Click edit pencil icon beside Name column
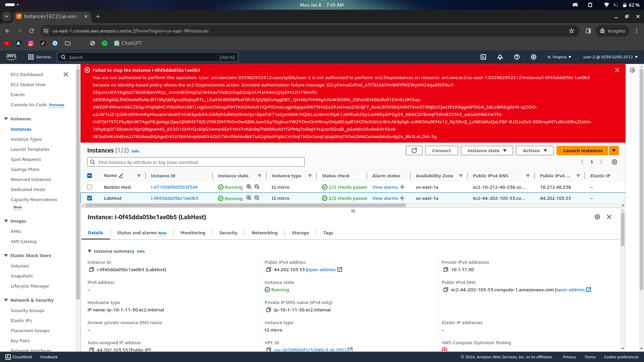644x362 pixels. click(x=121, y=176)
